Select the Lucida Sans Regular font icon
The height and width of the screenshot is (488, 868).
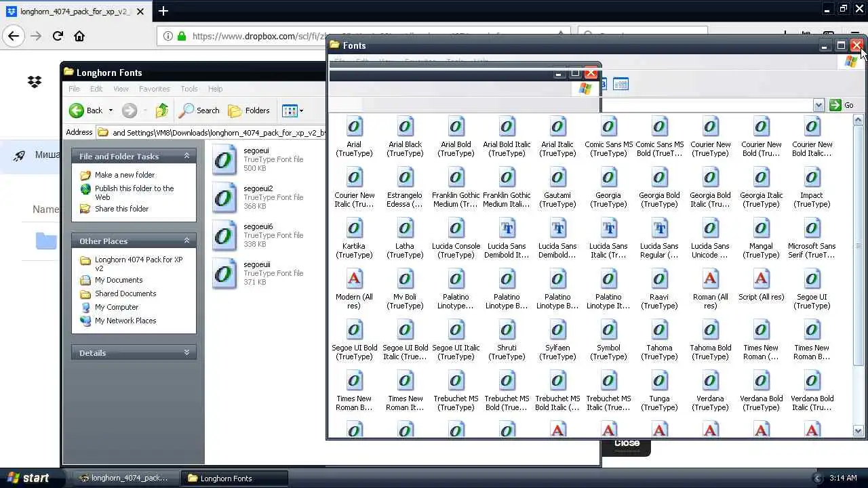coord(659,228)
